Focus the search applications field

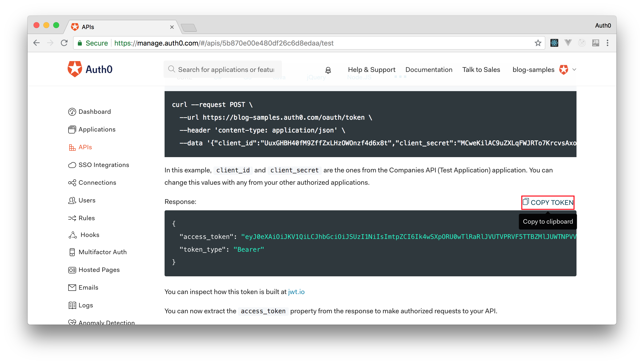226,69
